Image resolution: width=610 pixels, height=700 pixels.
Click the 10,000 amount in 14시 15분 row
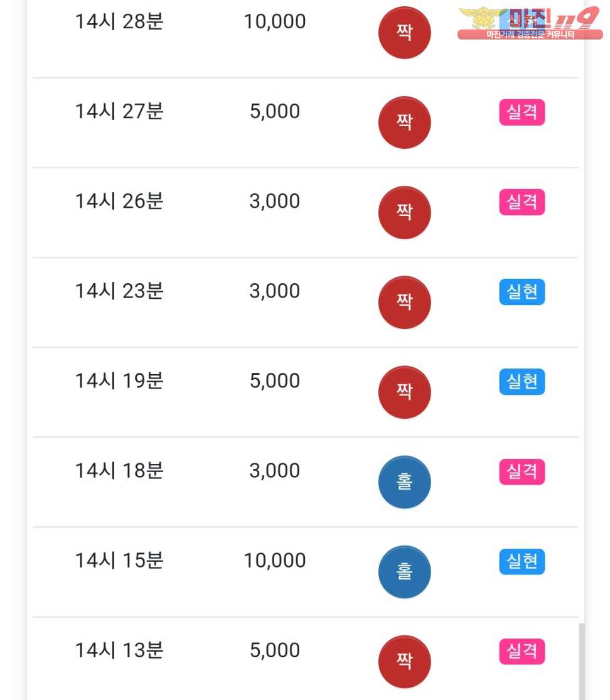(275, 561)
